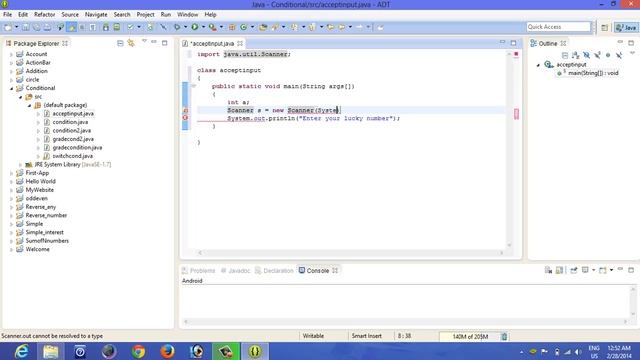Click in the Quick Access field

[558, 27]
